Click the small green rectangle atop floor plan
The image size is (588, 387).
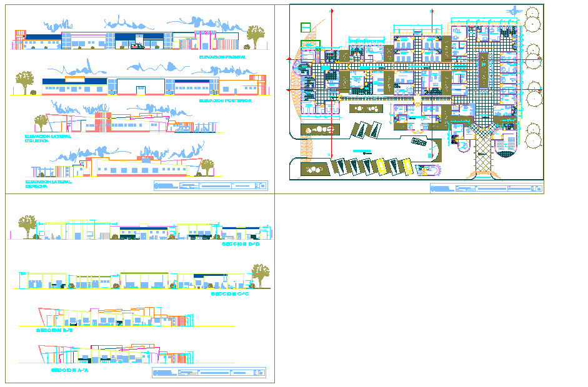(306, 27)
